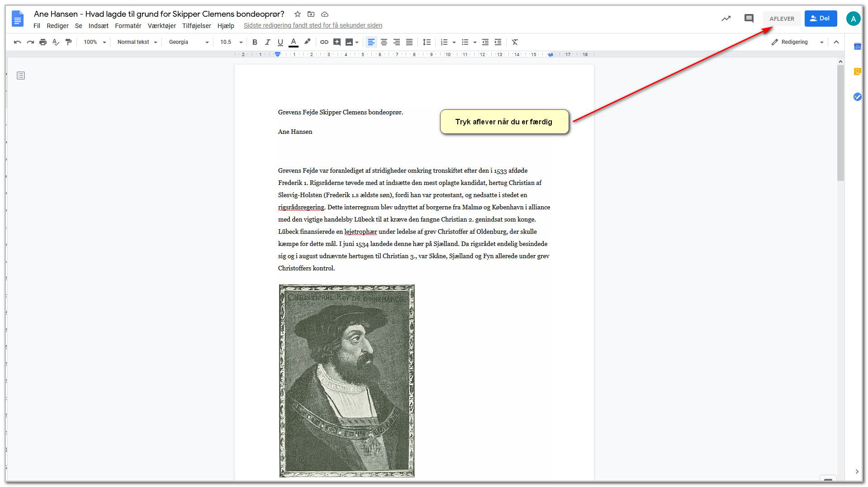The height and width of the screenshot is (487, 868).
Task: Open the Værktøjer menu
Action: (161, 26)
